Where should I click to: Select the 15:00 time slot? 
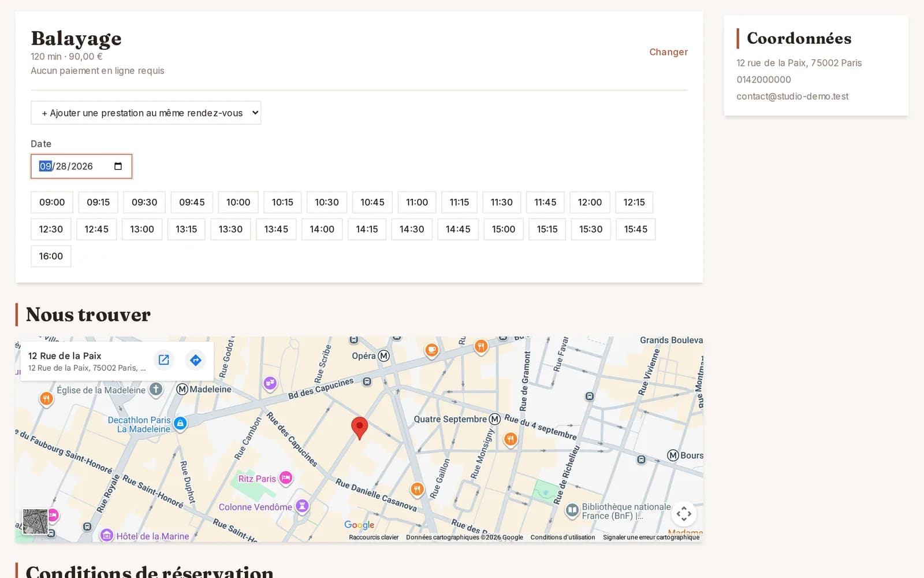(x=504, y=229)
